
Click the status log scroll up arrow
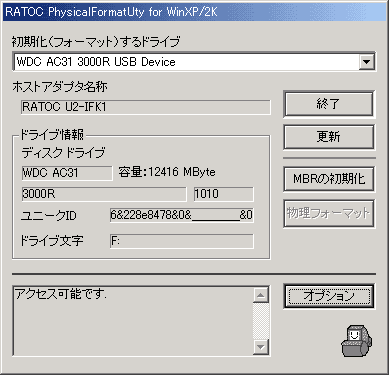[261, 295]
